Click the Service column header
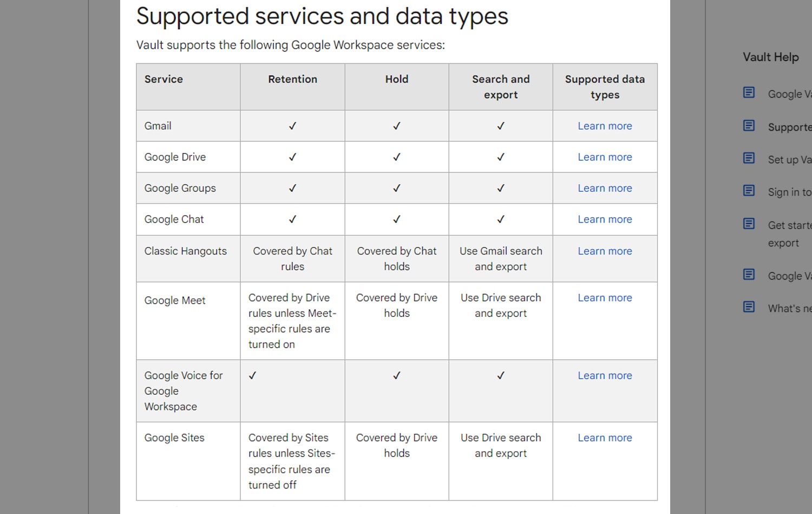Image resolution: width=812 pixels, height=514 pixels. tap(163, 79)
